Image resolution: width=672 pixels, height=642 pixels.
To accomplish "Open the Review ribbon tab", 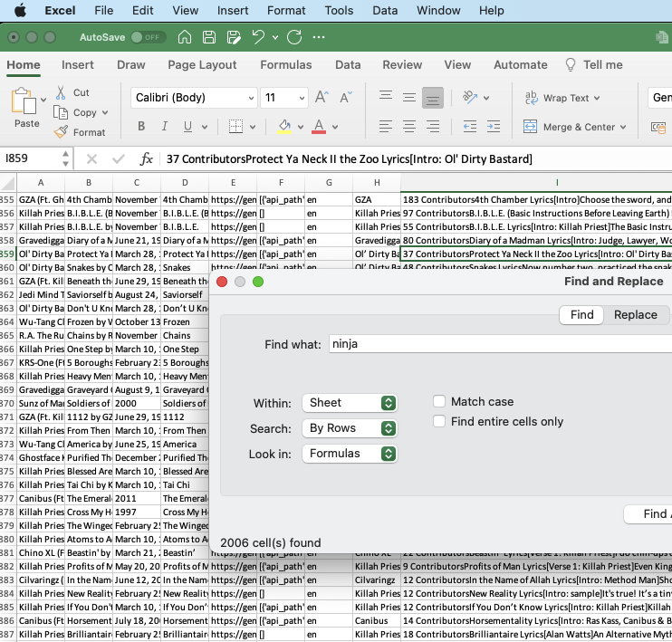I will [x=402, y=64].
